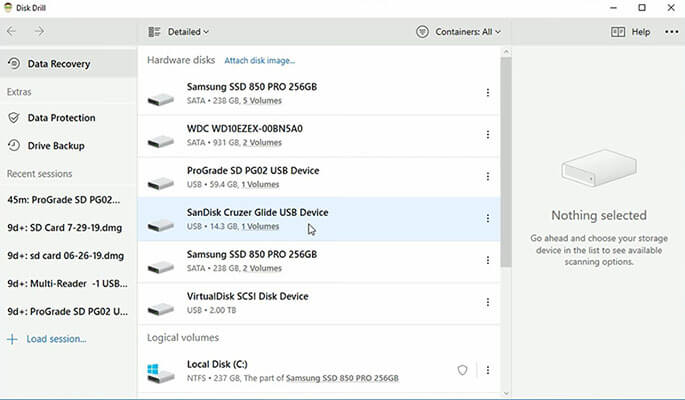Screen dimensions: 685x400
Task: Open the three-dot overflow menu at top right
Action: point(671,32)
